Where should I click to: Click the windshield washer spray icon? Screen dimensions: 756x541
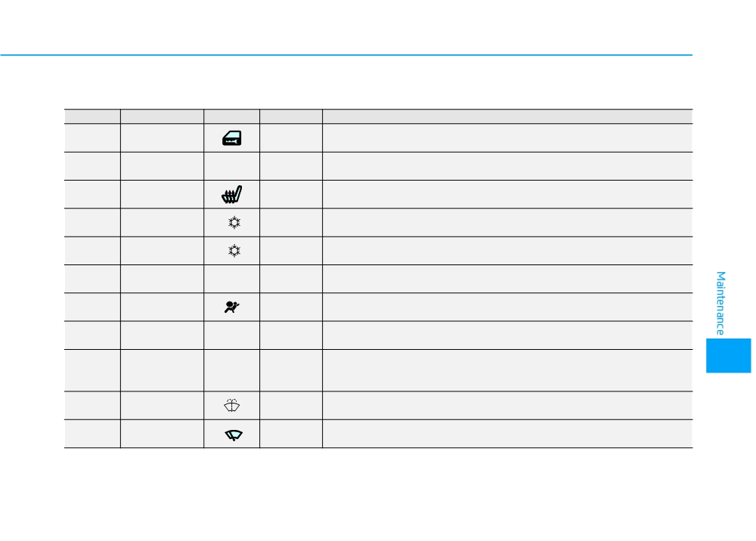point(232,406)
